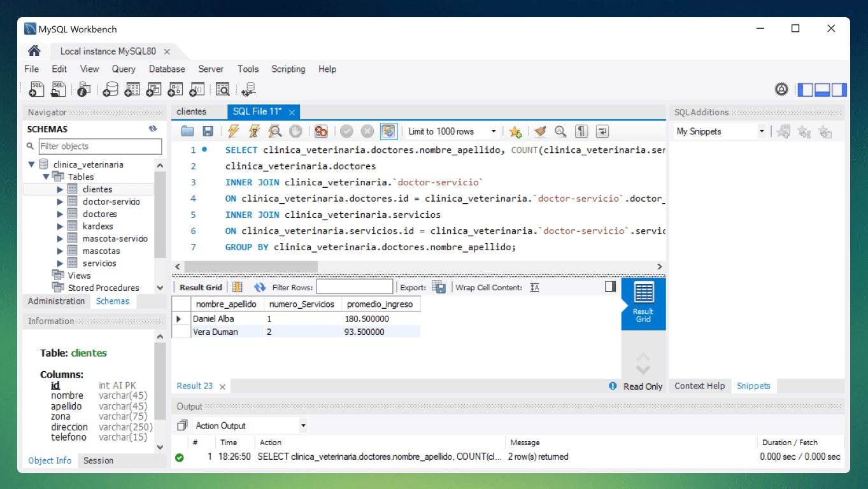Export the recordset using the Export icon

[x=439, y=287]
